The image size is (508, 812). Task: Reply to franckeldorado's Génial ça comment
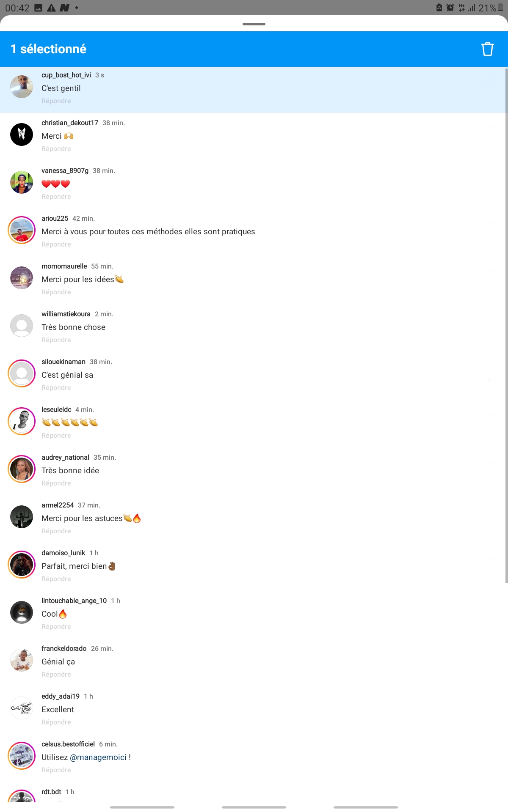pyautogui.click(x=56, y=675)
